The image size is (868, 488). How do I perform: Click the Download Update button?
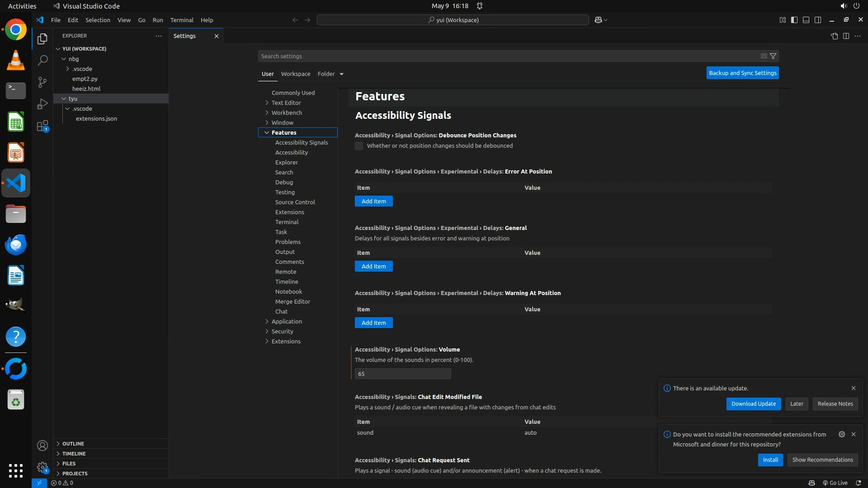753,404
